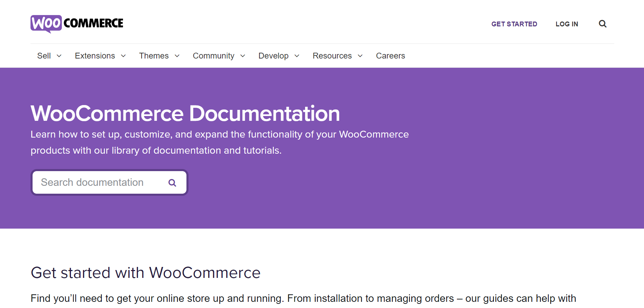Submit documentation search with magnifier icon
Viewport: 644px width, 308px height.
(x=172, y=183)
